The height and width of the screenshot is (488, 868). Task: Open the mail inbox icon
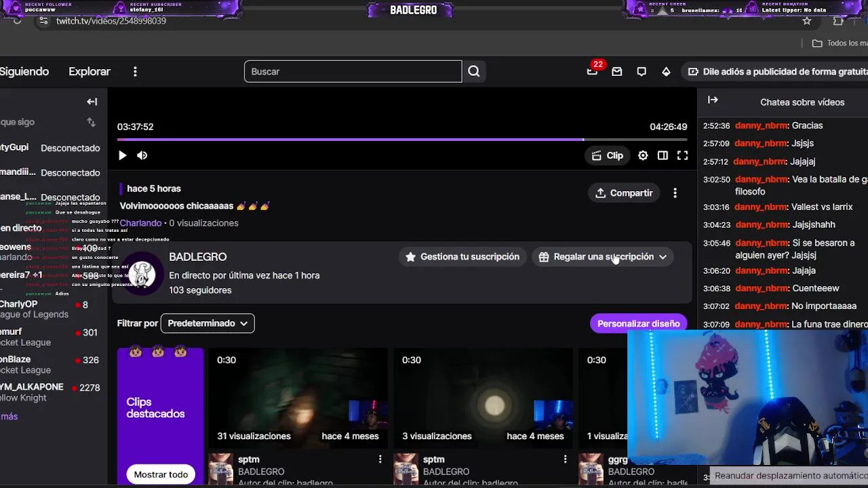pyautogui.click(x=617, y=71)
